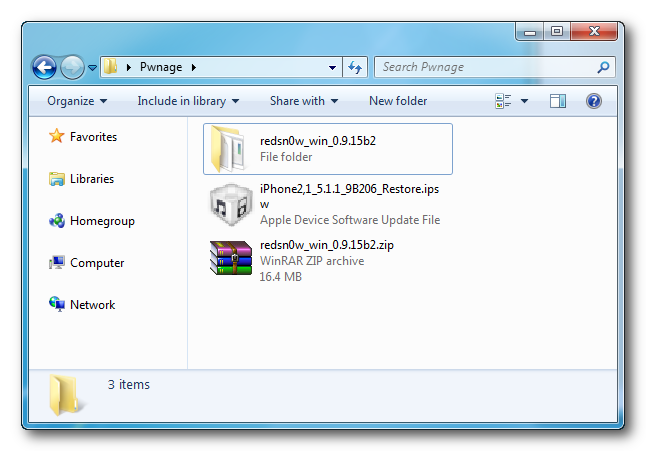Image resolution: width=646 pixels, height=451 pixels.
Task: Open recent pages dropdown beside navigation arrows
Action: click(93, 68)
